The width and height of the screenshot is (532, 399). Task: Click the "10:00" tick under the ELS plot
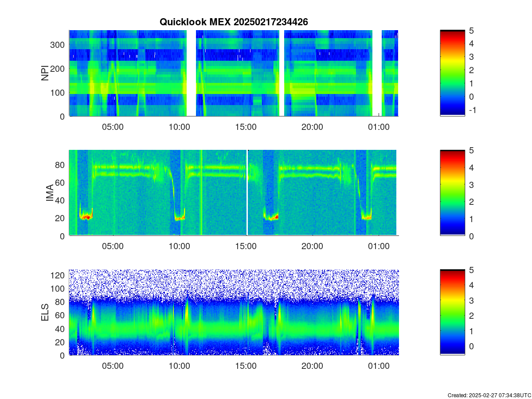[179, 366]
